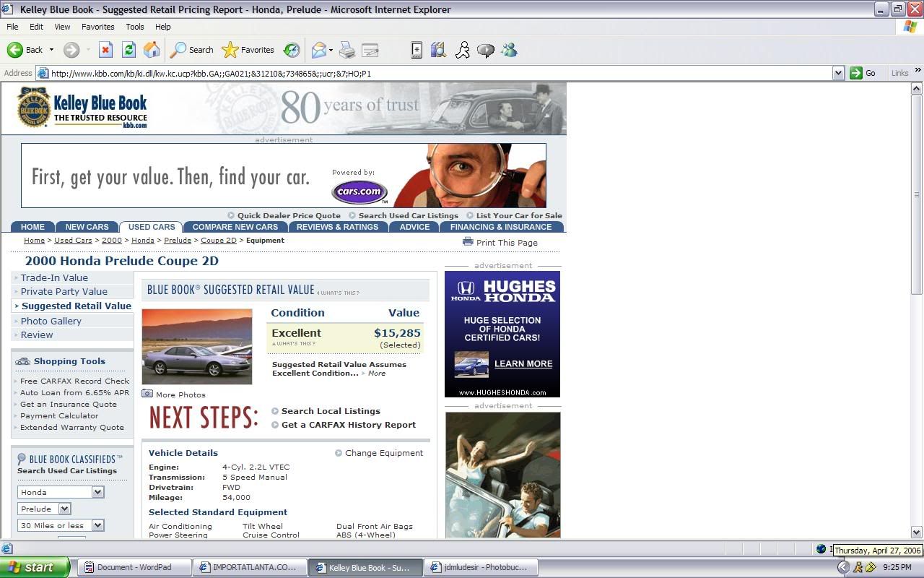Open the History toolbar icon

292,50
